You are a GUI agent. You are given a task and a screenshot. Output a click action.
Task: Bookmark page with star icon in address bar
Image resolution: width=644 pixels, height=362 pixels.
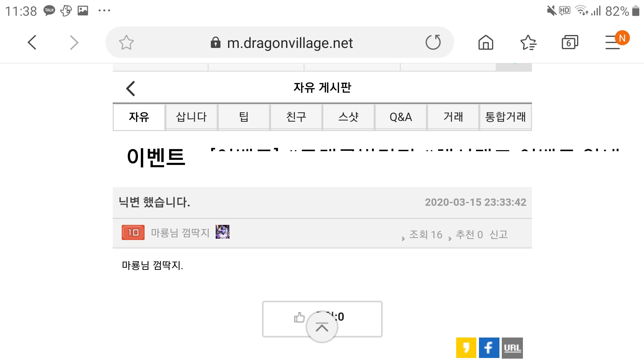tap(126, 43)
